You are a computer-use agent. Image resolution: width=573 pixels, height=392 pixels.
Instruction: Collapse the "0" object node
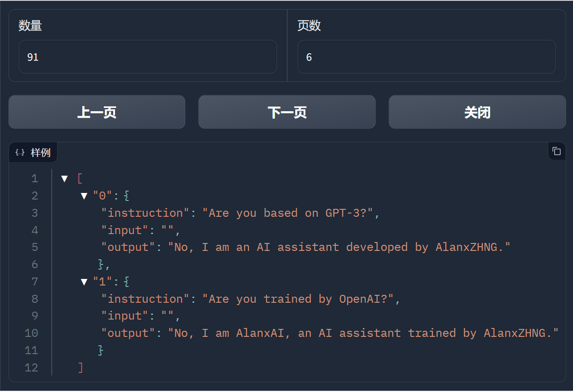tap(84, 196)
